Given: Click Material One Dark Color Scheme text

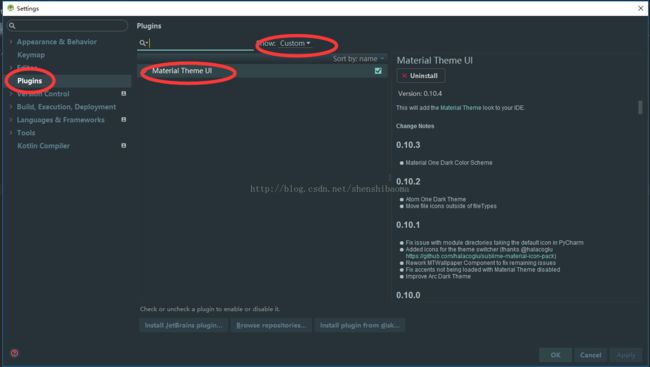Looking at the screenshot, I should 449,163.
